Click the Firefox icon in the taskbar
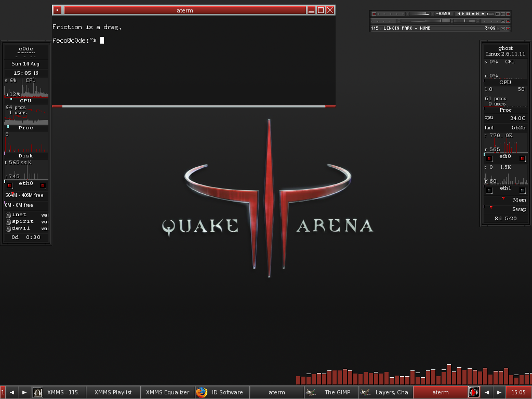 (x=202, y=392)
